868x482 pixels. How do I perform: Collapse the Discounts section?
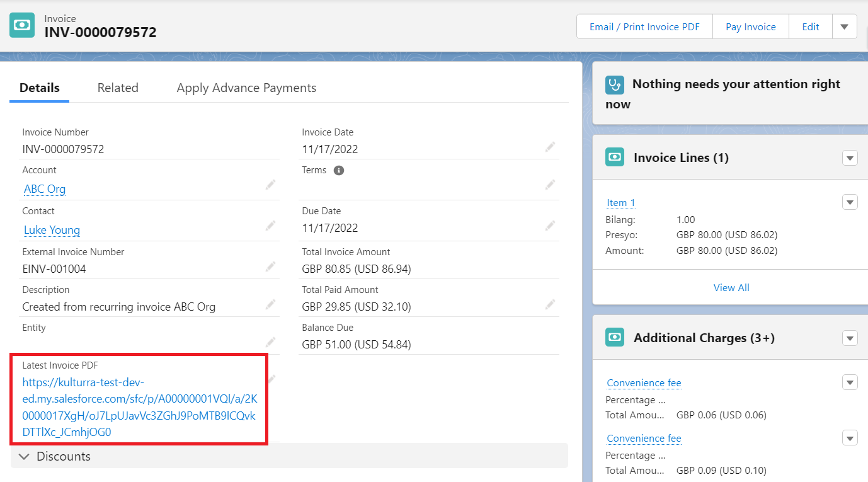coord(25,456)
